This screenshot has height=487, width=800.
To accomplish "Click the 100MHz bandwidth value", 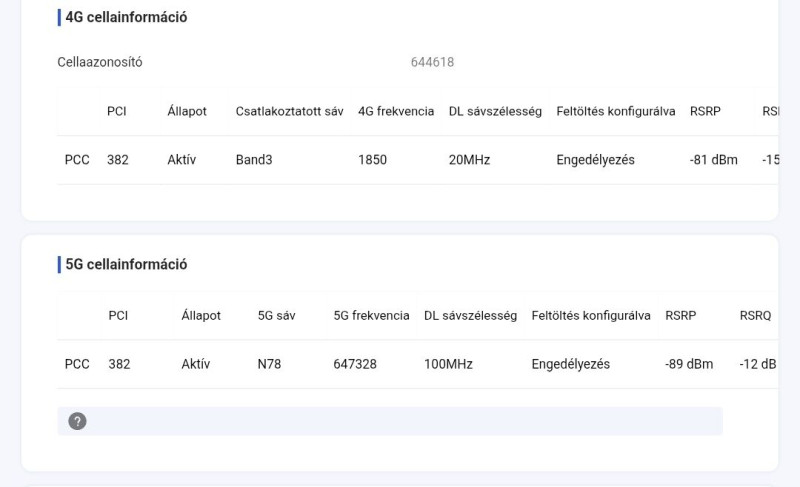I will [448, 364].
